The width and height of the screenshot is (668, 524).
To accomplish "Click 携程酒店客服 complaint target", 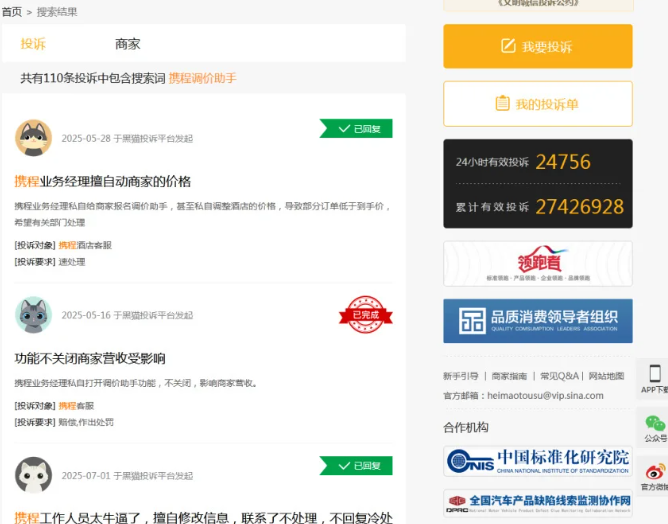I will point(85,245).
